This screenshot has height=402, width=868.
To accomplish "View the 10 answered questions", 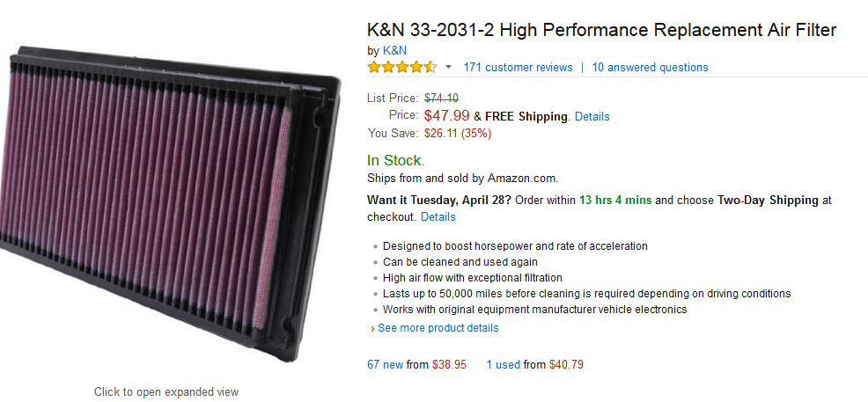I will (650, 68).
